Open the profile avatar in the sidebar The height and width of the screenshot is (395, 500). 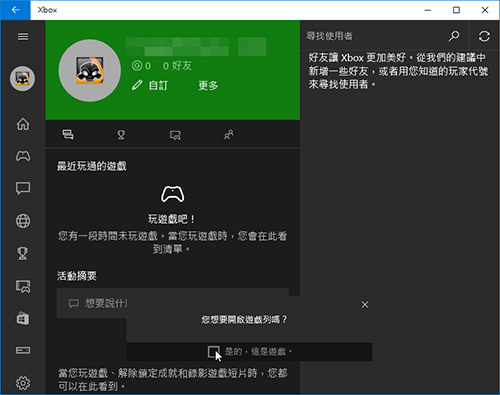22,79
